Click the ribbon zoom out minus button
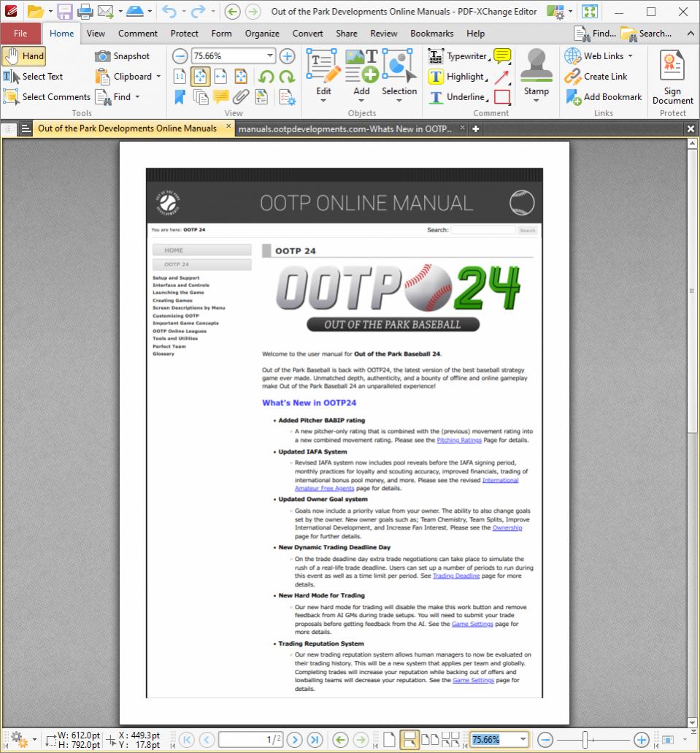Image resolution: width=700 pixels, height=753 pixels. click(x=180, y=56)
